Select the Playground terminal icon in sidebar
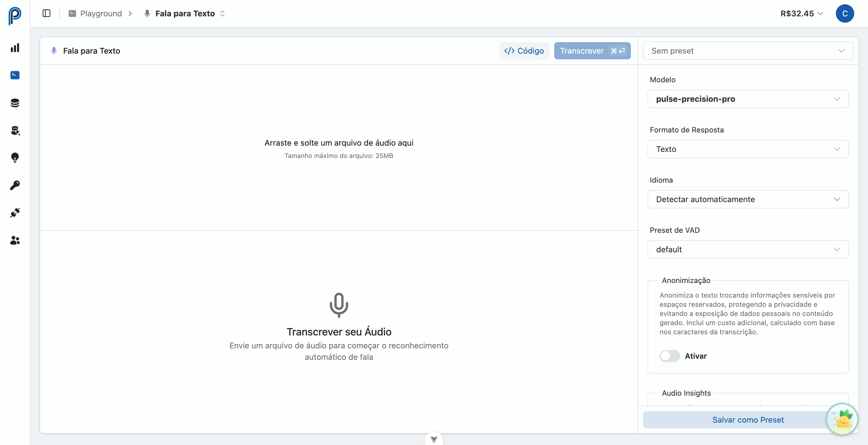Screen dimensions: 868x445 click(14, 75)
